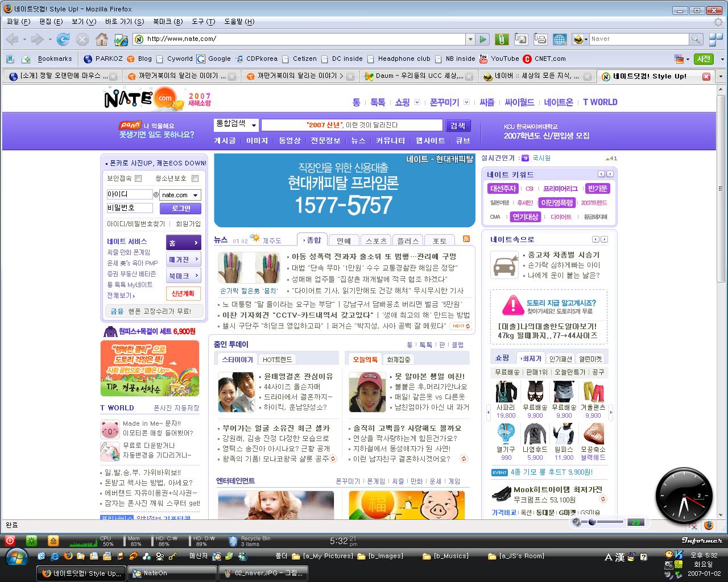The height and width of the screenshot is (582, 728).
Task: Click the green Go arrow beside the address bar
Action: coord(483,39)
